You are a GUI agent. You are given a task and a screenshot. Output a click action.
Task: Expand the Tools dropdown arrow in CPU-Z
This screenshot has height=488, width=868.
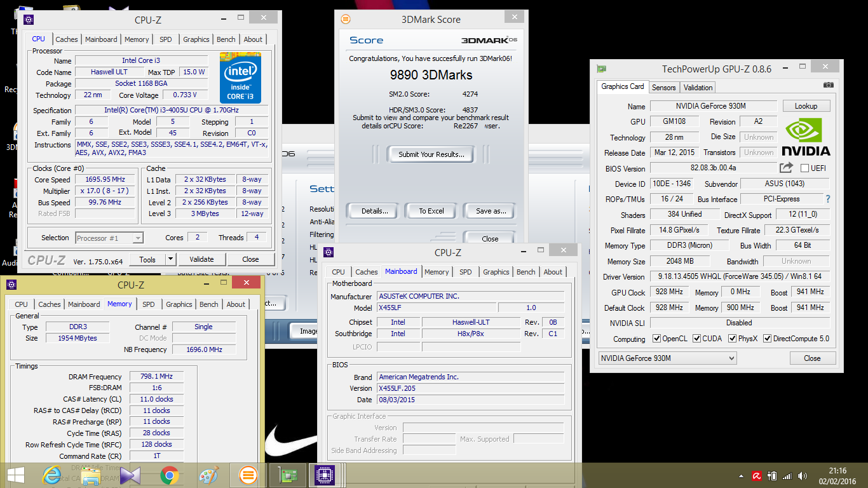tap(170, 259)
